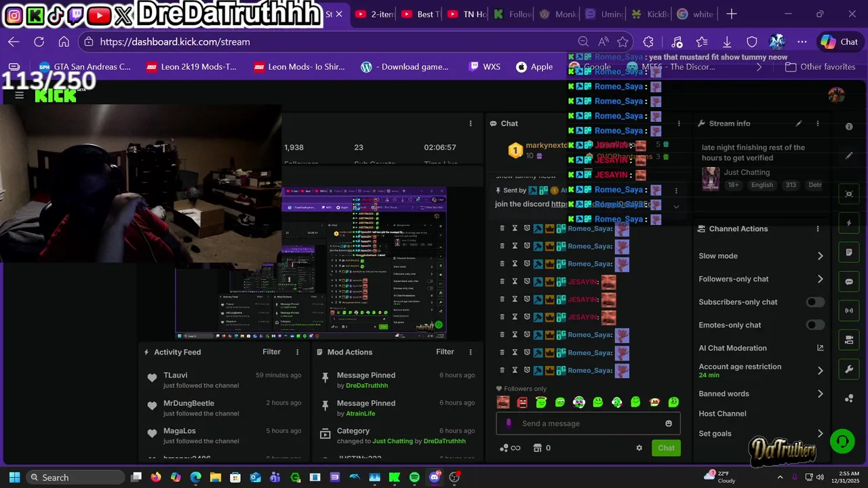Open the broadcast signal sidebar icon
Screen dimensions: 868x488
pyautogui.click(x=849, y=310)
